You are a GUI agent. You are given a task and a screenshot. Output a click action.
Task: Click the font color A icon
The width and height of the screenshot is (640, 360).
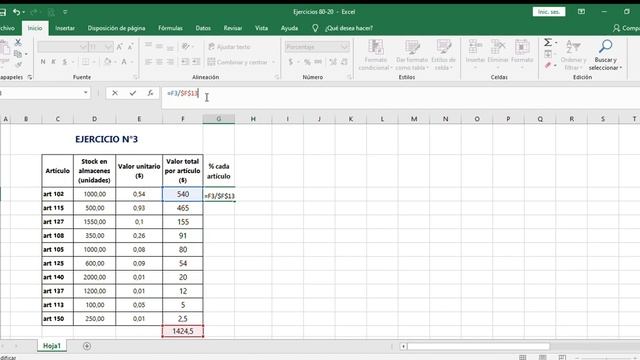[x=124, y=62]
